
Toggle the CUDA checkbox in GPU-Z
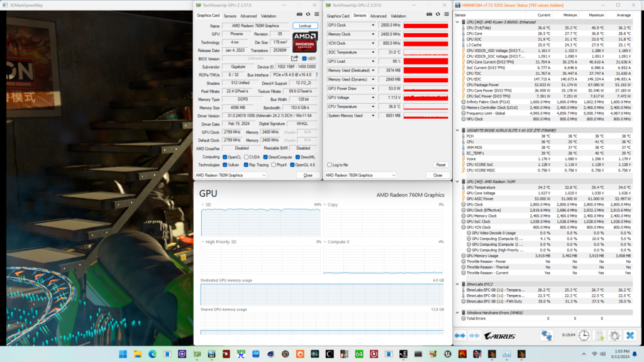[x=246, y=156]
